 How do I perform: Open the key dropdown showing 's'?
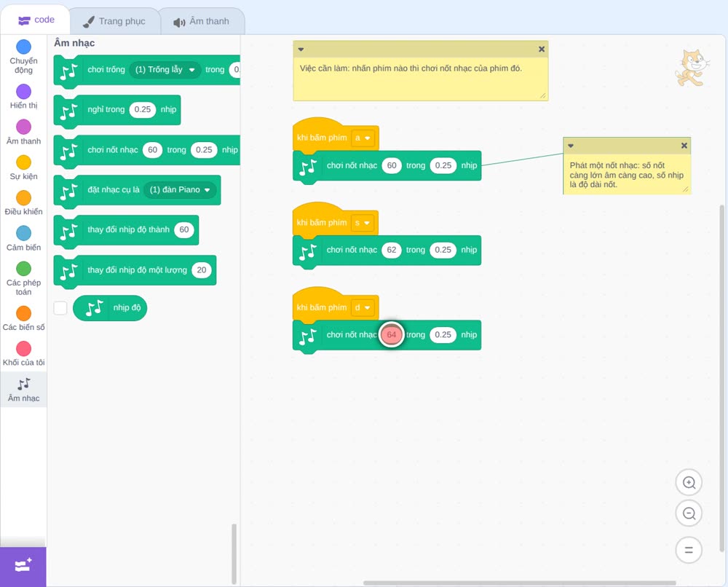[x=363, y=223]
